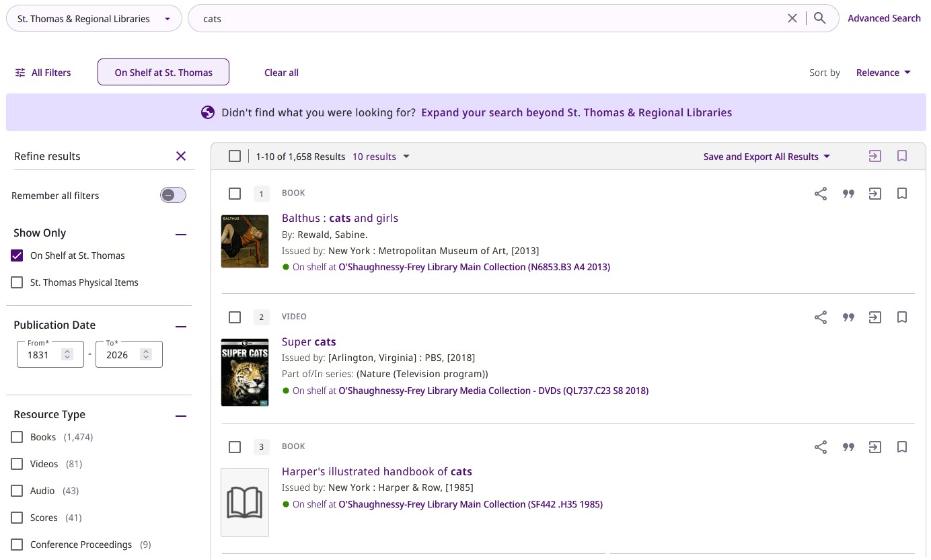Check the Videos resource type filter

click(17, 464)
